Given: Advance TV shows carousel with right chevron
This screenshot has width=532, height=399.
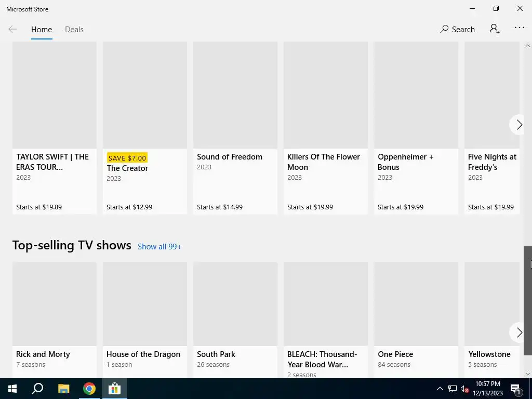Looking at the screenshot, I should [518, 332].
